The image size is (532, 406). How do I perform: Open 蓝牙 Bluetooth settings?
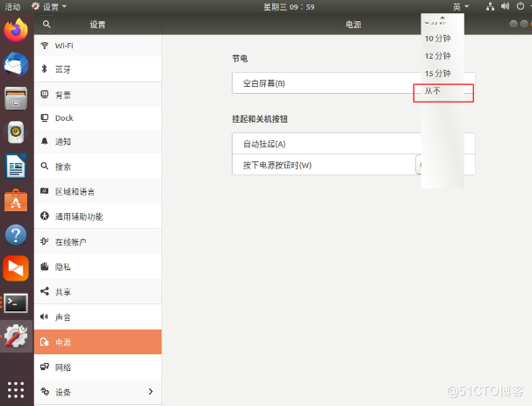(x=97, y=69)
